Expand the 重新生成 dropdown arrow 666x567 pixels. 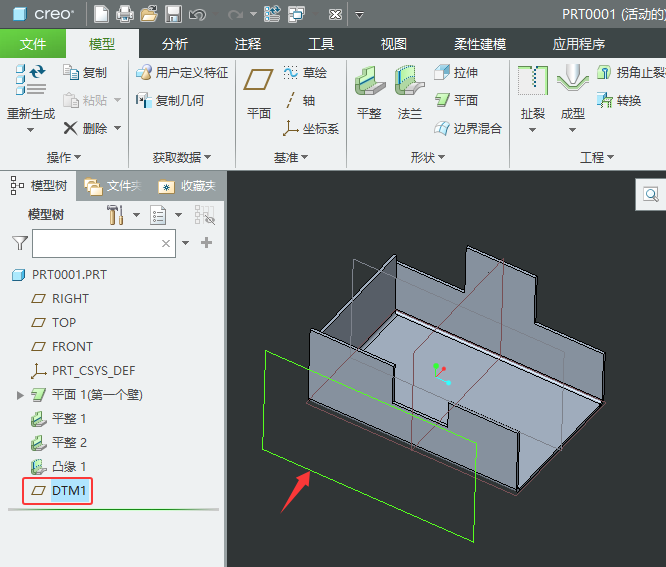pyautogui.click(x=31, y=130)
